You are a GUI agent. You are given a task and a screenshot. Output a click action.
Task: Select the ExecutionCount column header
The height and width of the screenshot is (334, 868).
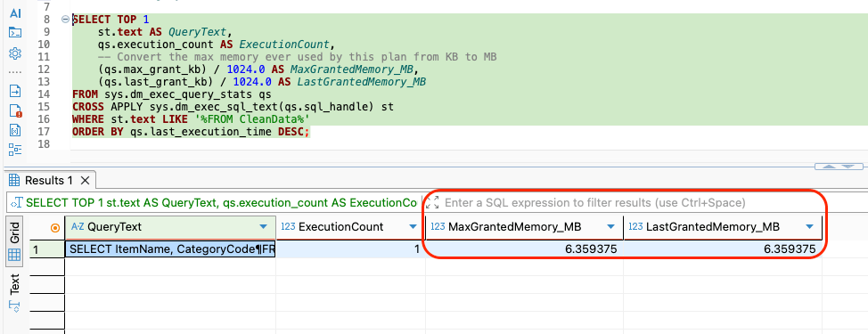tap(350, 227)
